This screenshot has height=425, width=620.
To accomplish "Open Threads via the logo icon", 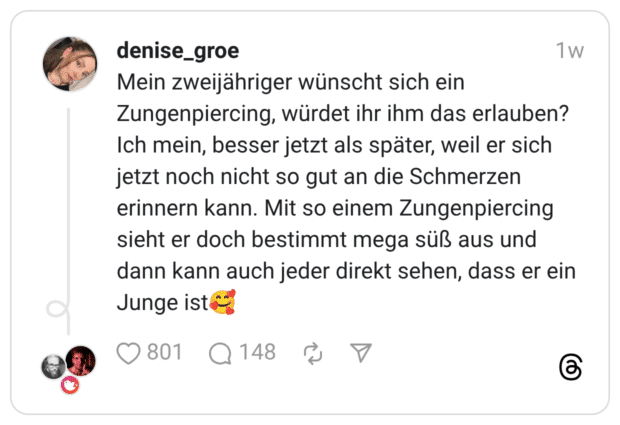I will pos(571,367).
